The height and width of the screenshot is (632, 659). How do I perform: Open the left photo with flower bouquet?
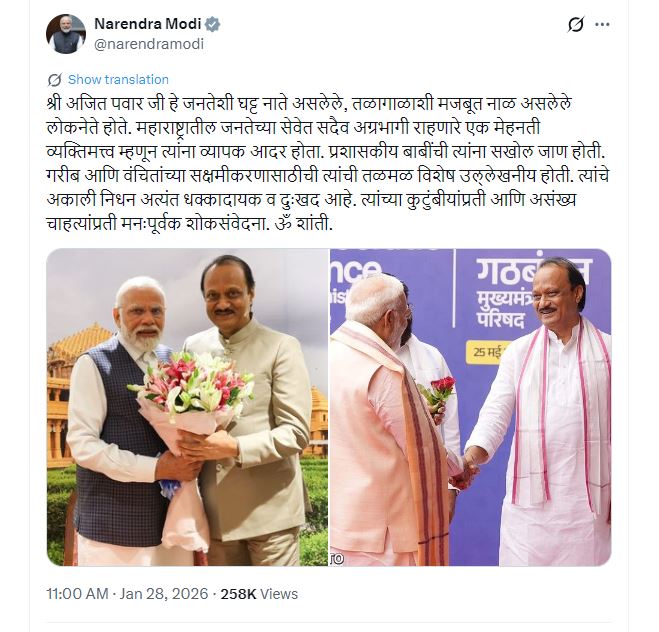coord(187,407)
